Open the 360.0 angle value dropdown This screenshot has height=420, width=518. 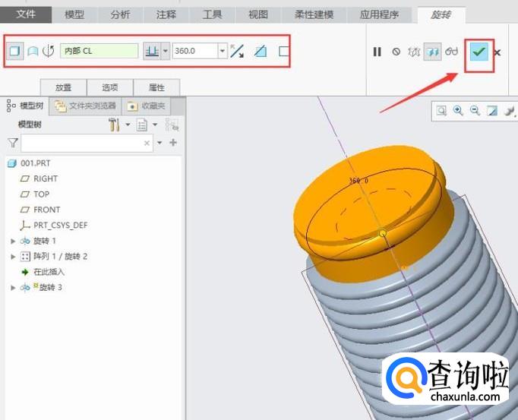click(223, 52)
